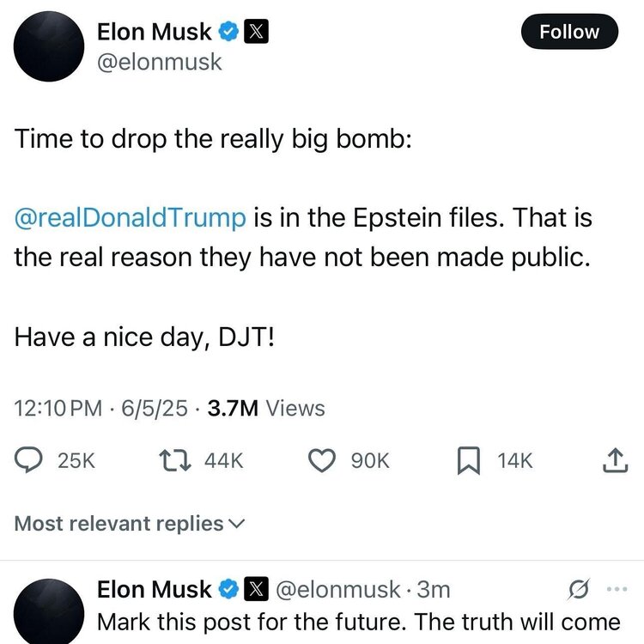Click the reply comment bubble icon

[x=33, y=461]
